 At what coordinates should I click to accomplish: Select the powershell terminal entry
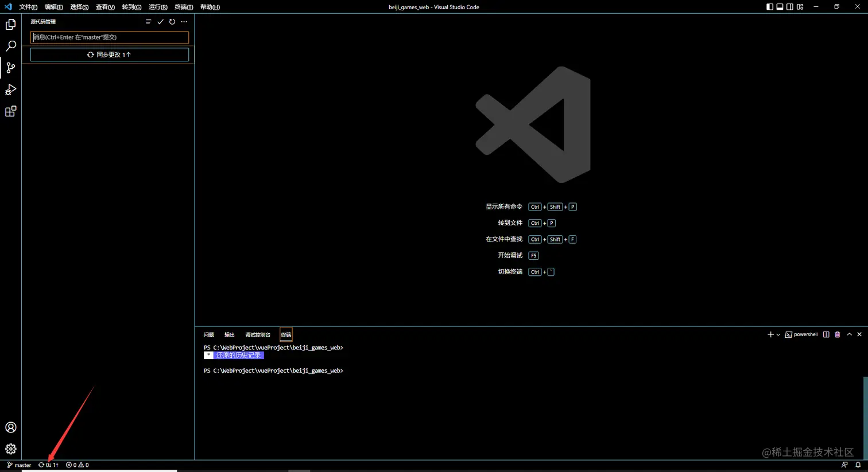click(x=801, y=334)
